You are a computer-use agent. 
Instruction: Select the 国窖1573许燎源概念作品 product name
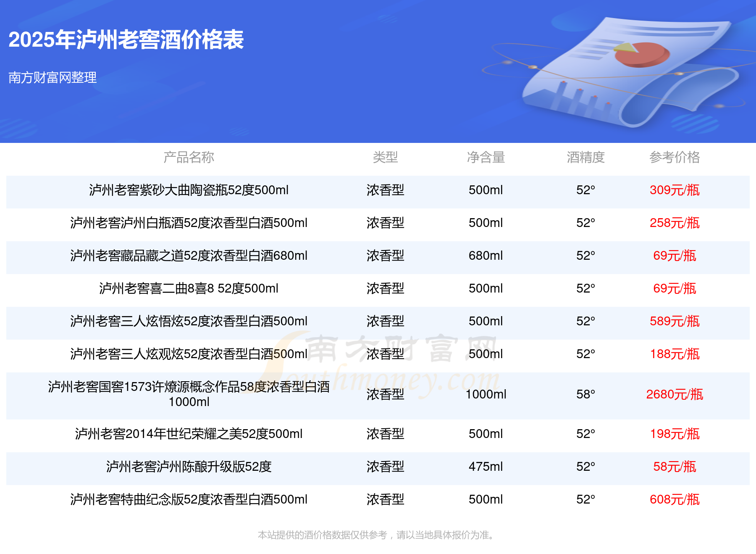coord(189,394)
